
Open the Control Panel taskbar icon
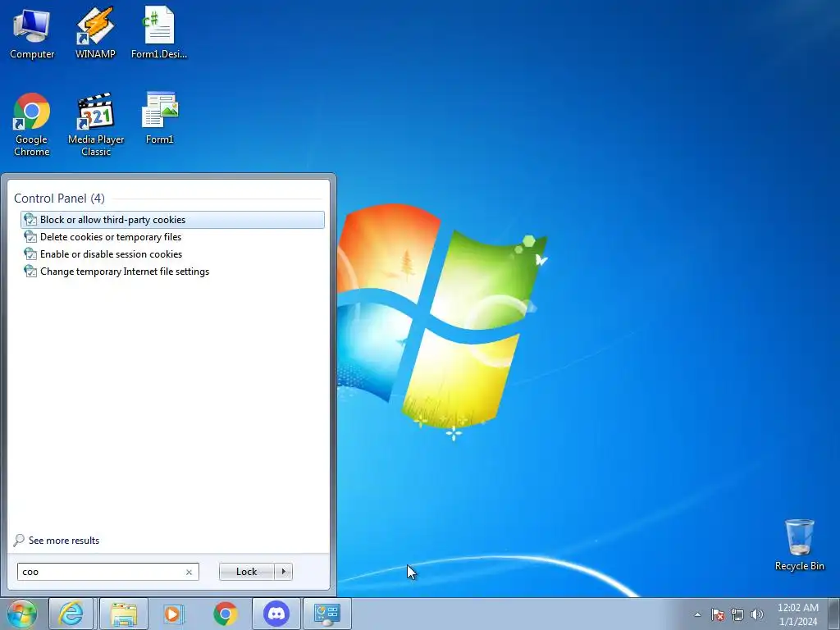327,614
